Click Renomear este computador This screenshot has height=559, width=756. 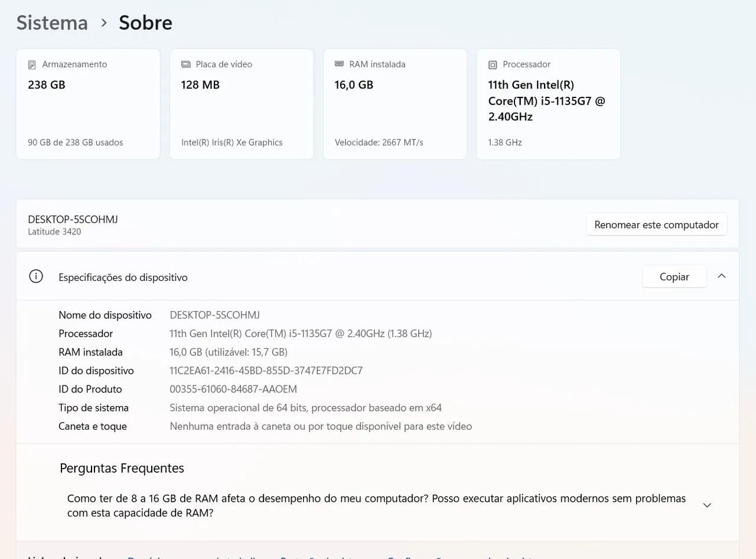(656, 225)
